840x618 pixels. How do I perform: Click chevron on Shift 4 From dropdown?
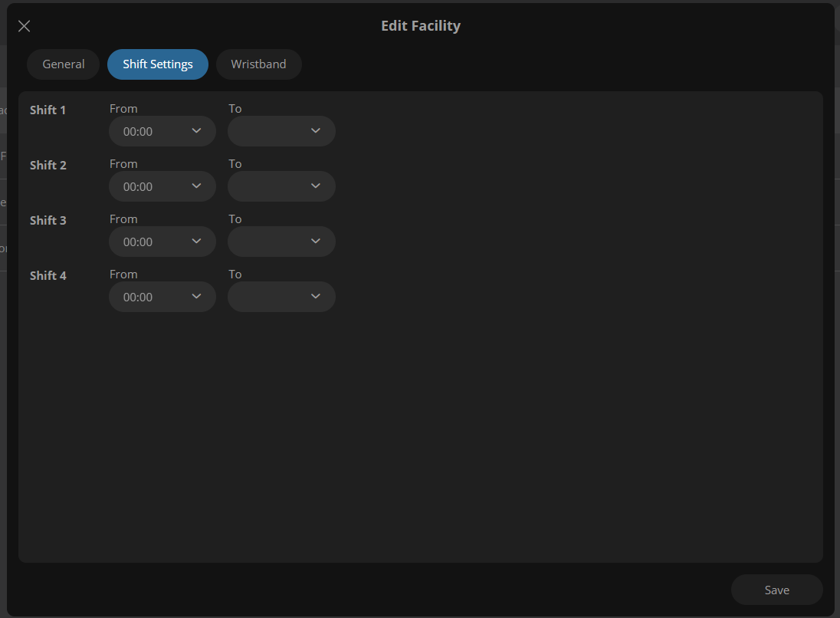(x=196, y=297)
